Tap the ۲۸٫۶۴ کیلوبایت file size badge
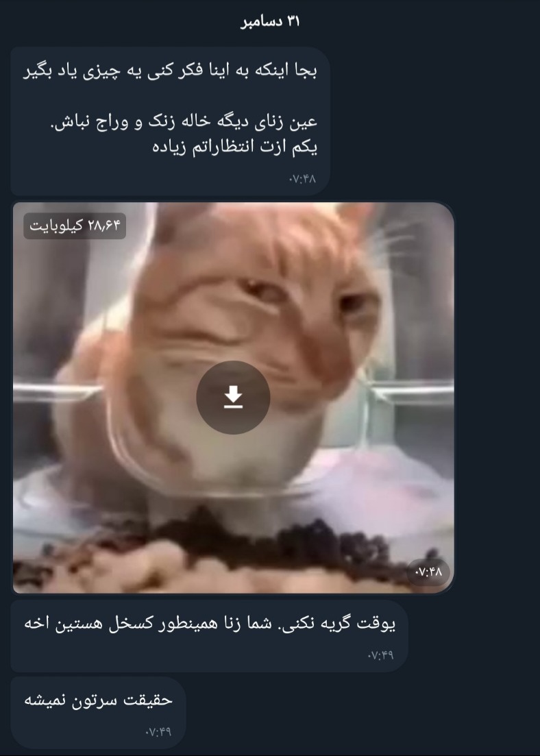 click(75, 225)
